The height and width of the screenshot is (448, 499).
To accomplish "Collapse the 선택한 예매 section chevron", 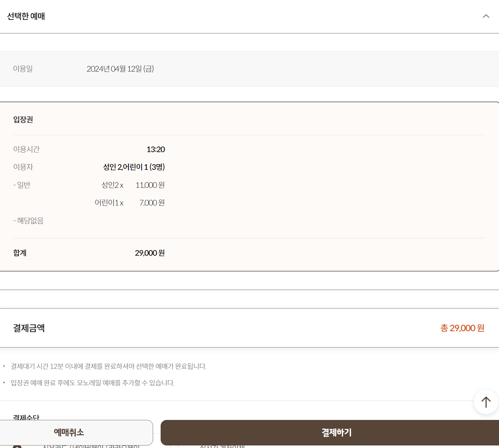I will pyautogui.click(x=486, y=16).
